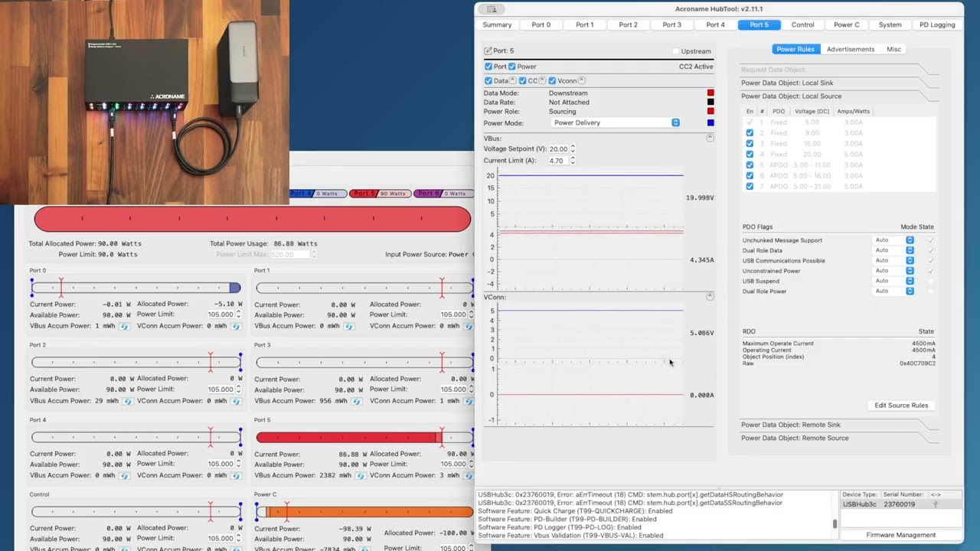The height and width of the screenshot is (551, 980).
Task: Select the Advertisements segment
Action: [x=850, y=49]
